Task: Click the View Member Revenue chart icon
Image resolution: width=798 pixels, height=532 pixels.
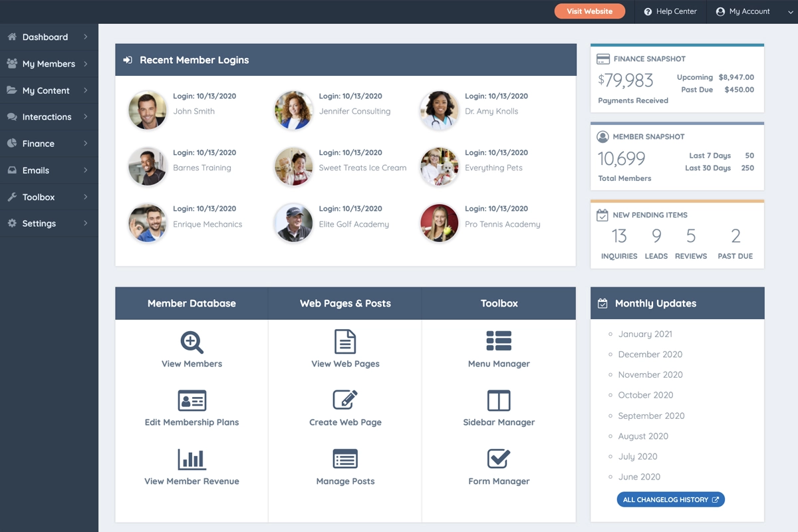Action: 192,459
